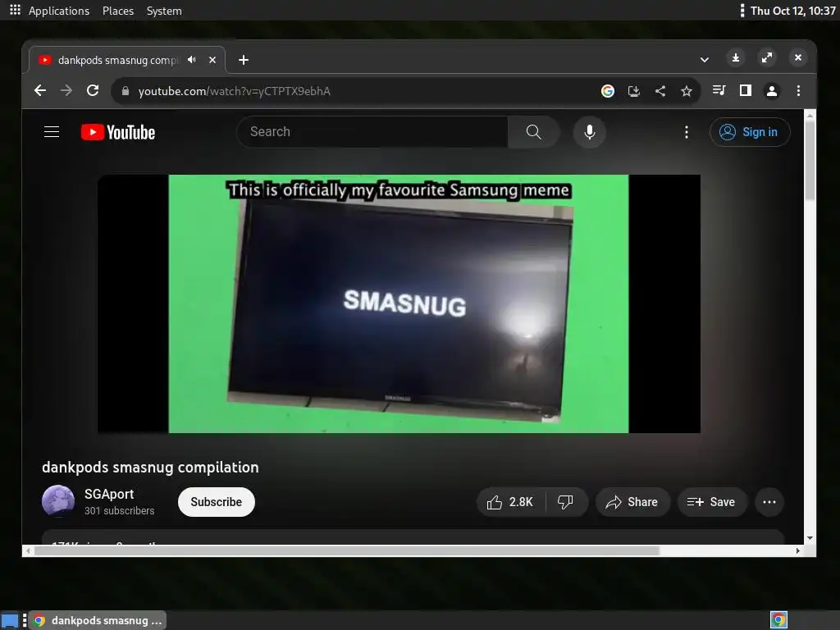The width and height of the screenshot is (840, 630).
Task: Click the video title dankpods smasnug compilation
Action: [150, 467]
